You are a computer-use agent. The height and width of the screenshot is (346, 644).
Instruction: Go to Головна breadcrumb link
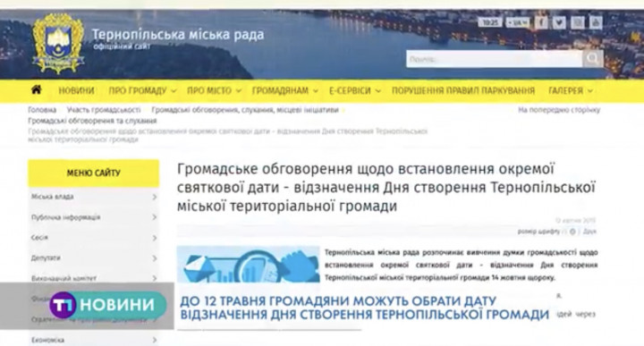coord(42,110)
